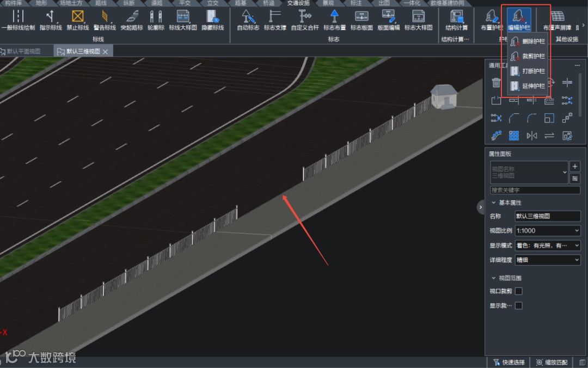Click the 编辑护栏 ribbon button
This screenshot has height=368, width=588.
[519, 20]
